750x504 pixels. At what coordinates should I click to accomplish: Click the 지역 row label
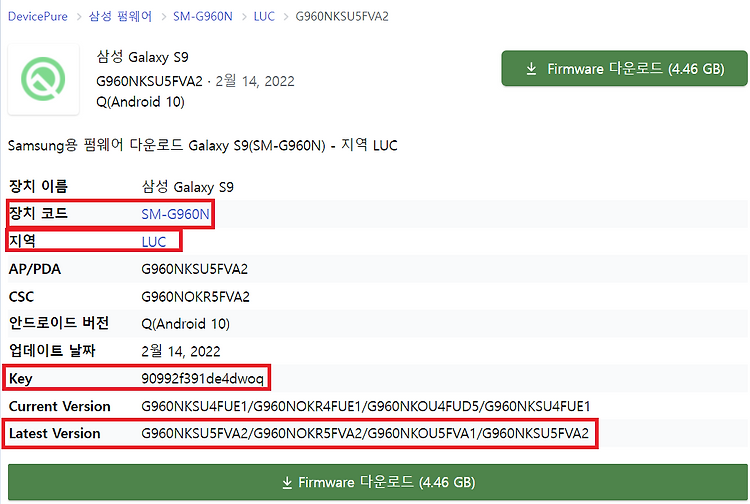click(x=22, y=241)
